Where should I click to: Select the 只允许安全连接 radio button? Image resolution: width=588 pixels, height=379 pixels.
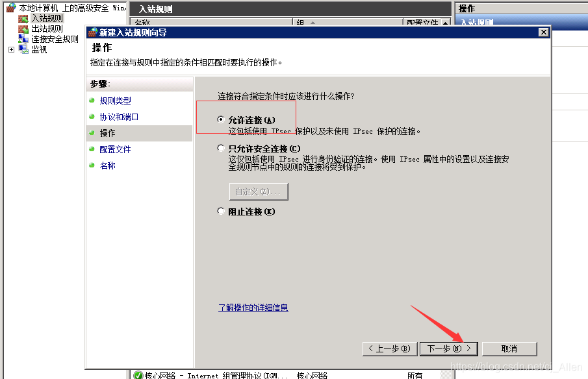click(221, 149)
